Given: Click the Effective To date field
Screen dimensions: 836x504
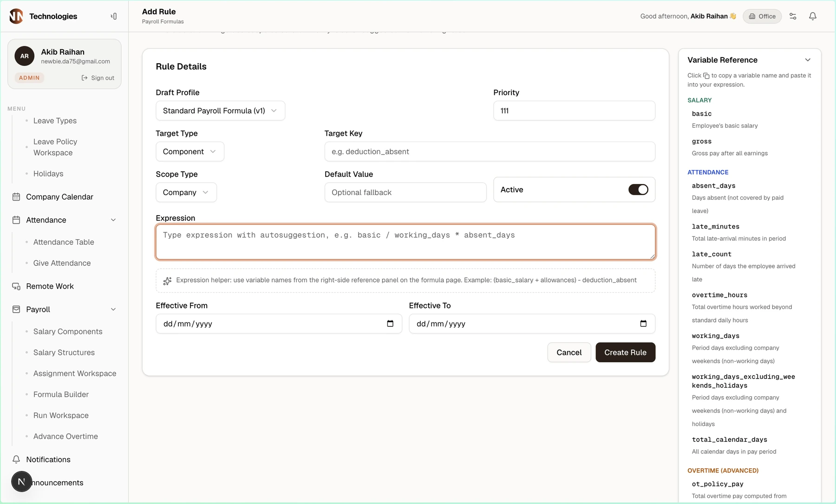Looking at the screenshot, I should pos(532,324).
